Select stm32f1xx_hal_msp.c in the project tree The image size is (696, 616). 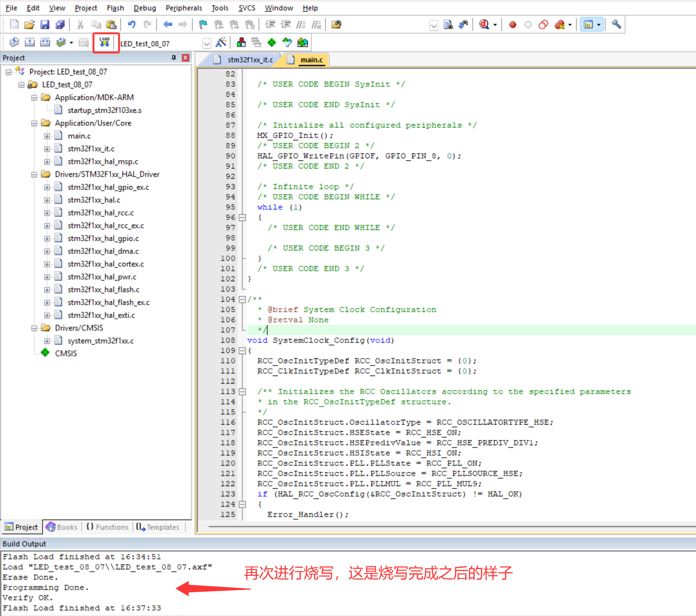point(103,162)
